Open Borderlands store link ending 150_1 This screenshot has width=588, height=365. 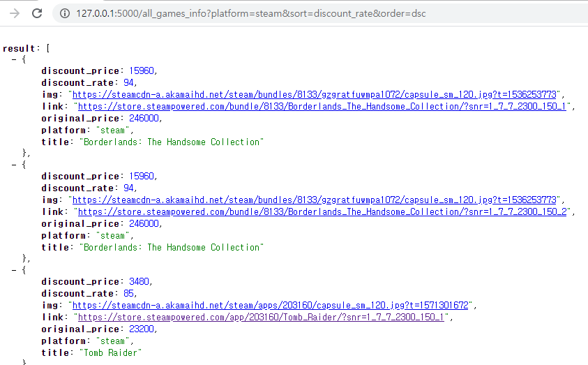point(322,107)
